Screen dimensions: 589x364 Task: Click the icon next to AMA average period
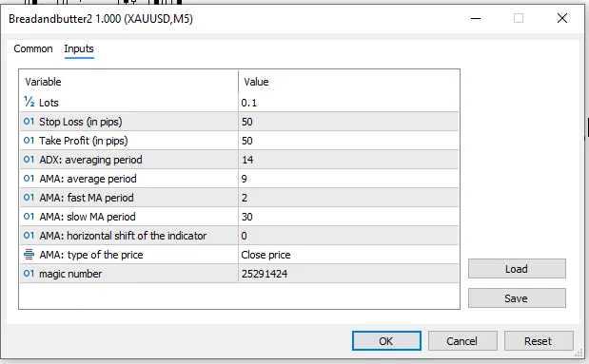pyautogui.click(x=29, y=179)
